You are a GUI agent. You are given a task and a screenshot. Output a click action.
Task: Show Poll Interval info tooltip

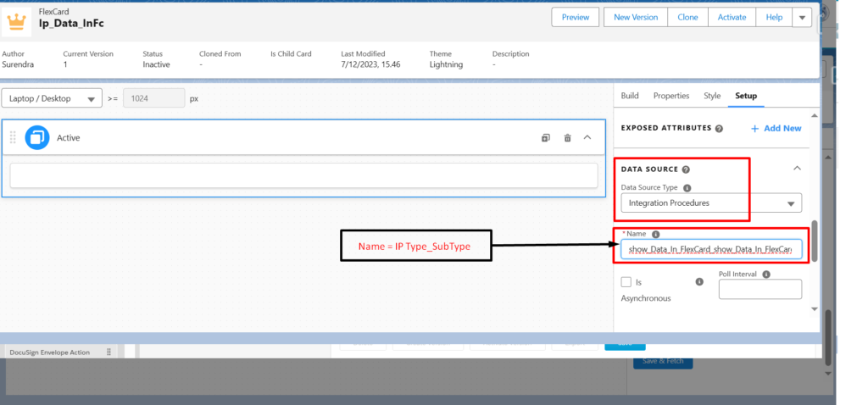coord(766,275)
